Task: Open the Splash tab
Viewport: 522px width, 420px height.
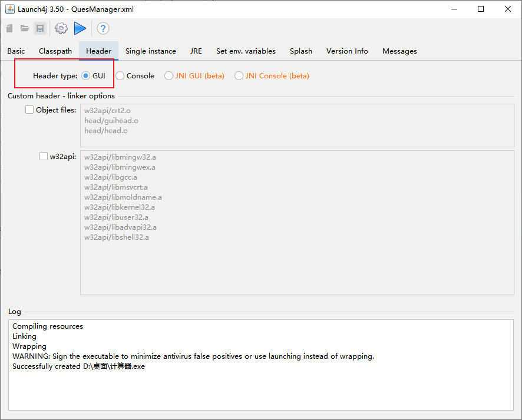Action: (301, 51)
